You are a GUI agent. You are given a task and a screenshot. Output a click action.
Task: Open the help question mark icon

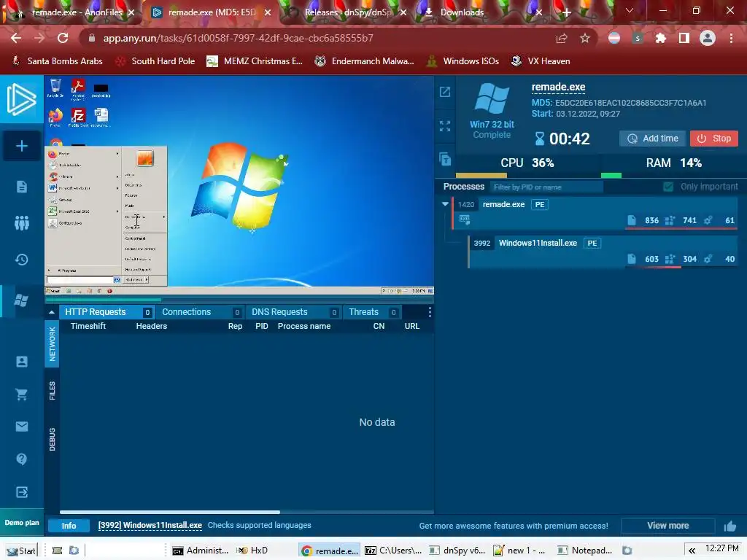tap(21, 459)
